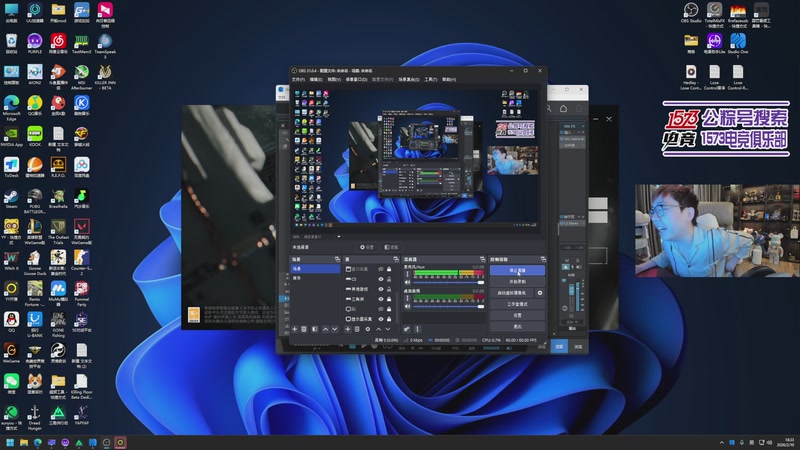Click the Exit button in Controls
The height and width of the screenshot is (450, 800).
[x=517, y=327]
